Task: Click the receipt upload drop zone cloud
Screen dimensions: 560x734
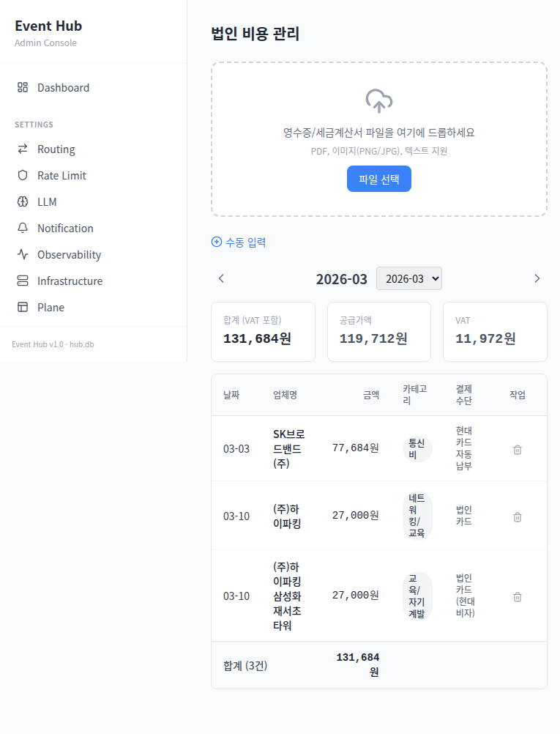Action: [378, 101]
